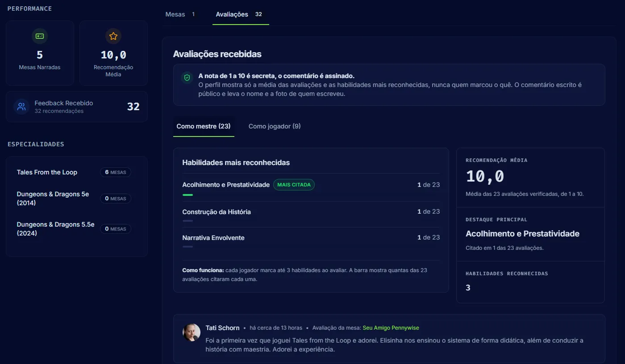Select the Avaliações tab
Viewport: 625px width, 364px height.
tap(241, 14)
